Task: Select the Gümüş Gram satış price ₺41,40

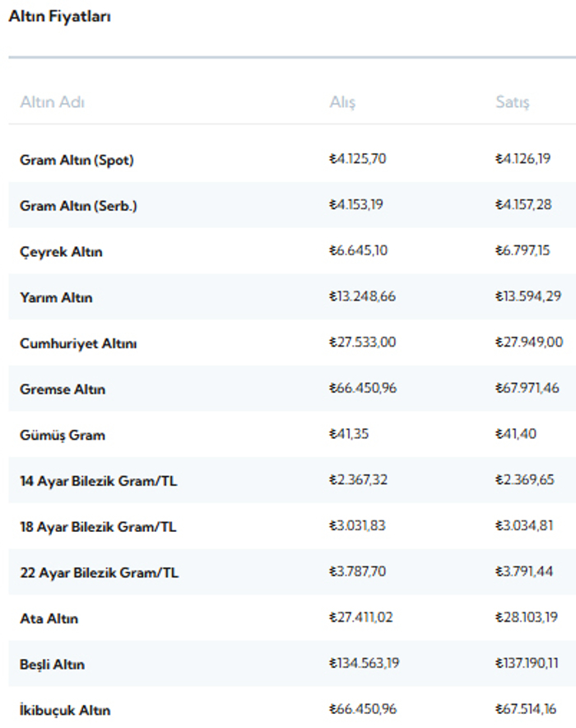Action: pyautogui.click(x=516, y=434)
